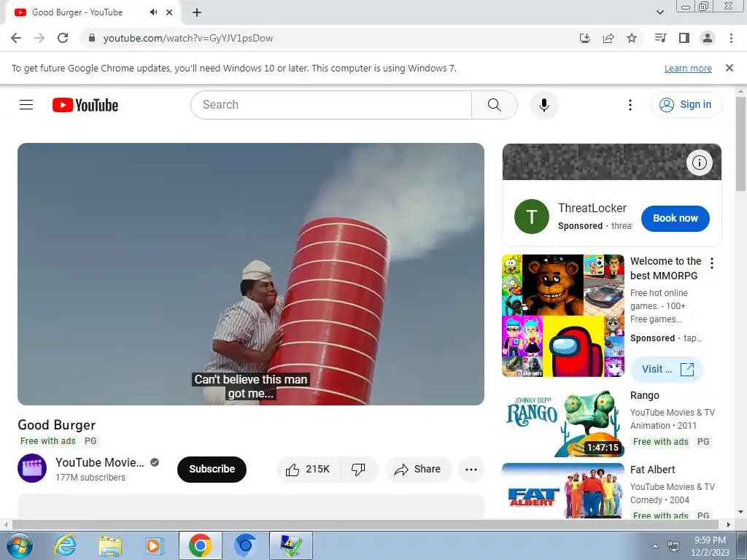The image size is (747, 560).
Task: Open the tab search chevron
Action: (659, 12)
